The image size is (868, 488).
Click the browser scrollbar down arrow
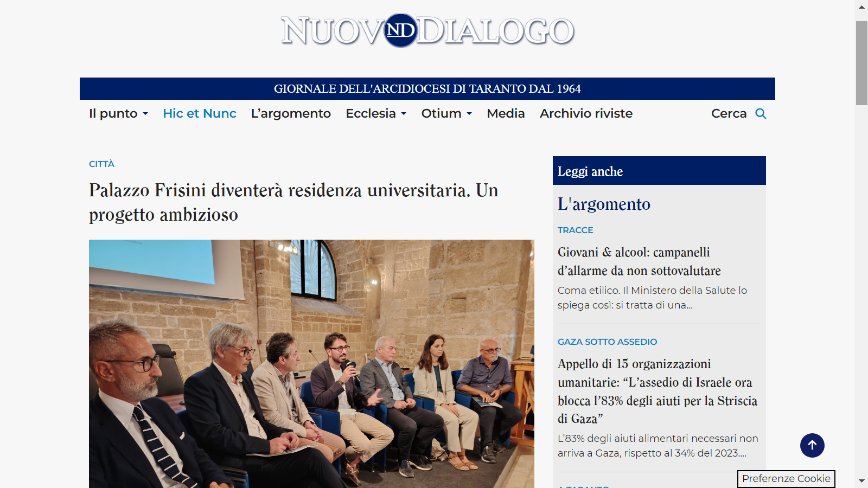(861, 480)
